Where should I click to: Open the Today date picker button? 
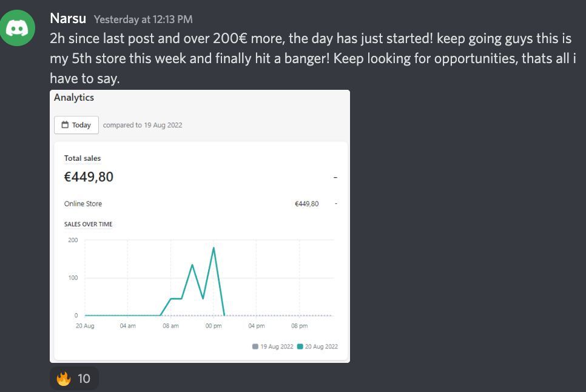point(76,125)
